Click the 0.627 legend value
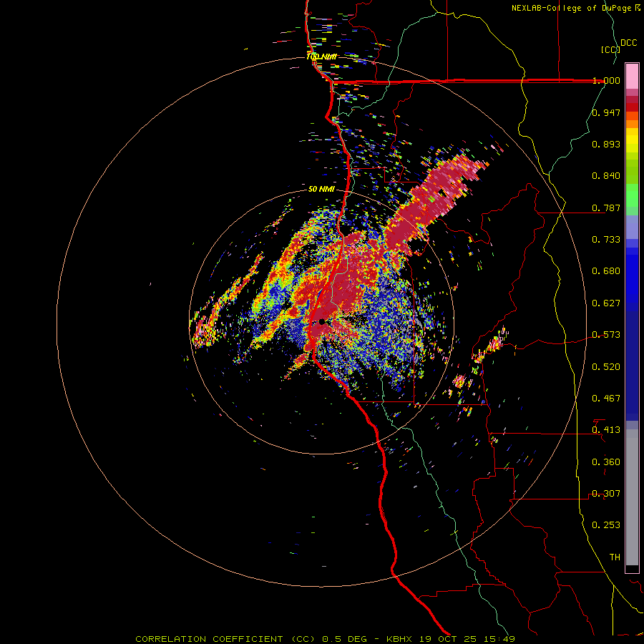 [606, 303]
